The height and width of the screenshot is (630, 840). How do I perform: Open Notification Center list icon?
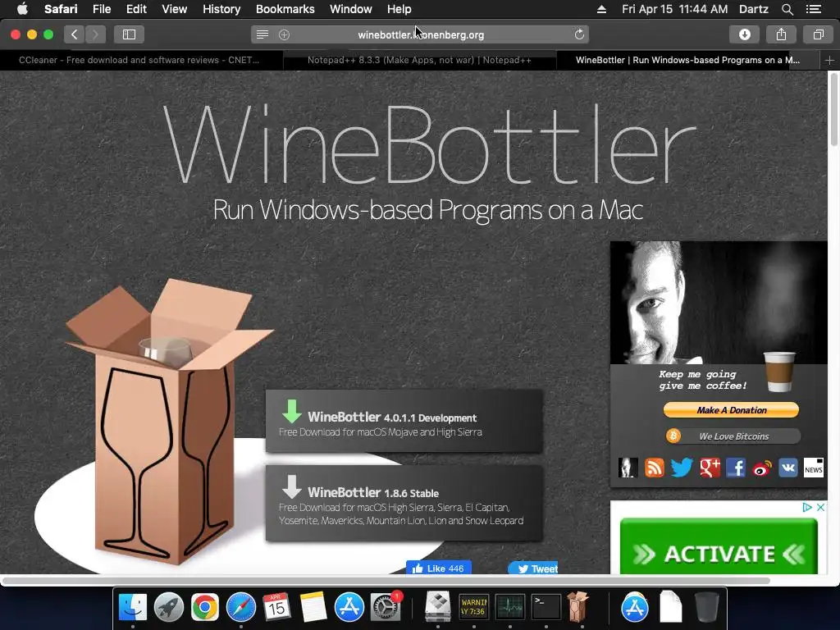tap(814, 9)
